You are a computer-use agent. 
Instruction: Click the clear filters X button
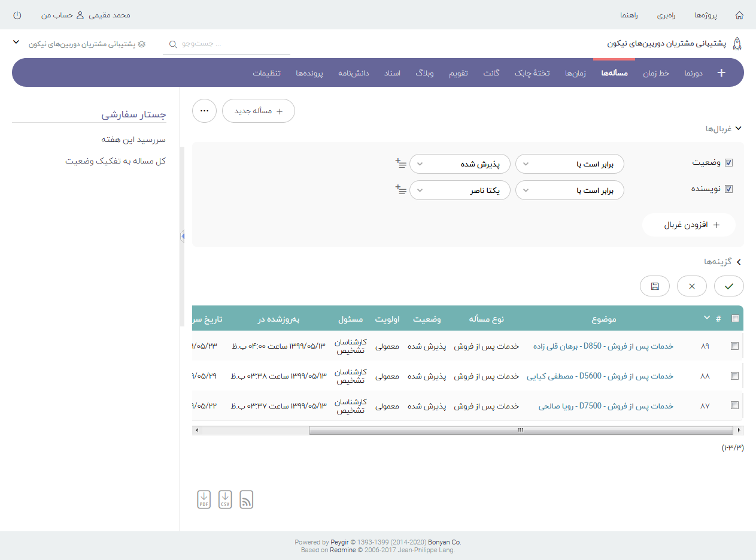pos(692,286)
